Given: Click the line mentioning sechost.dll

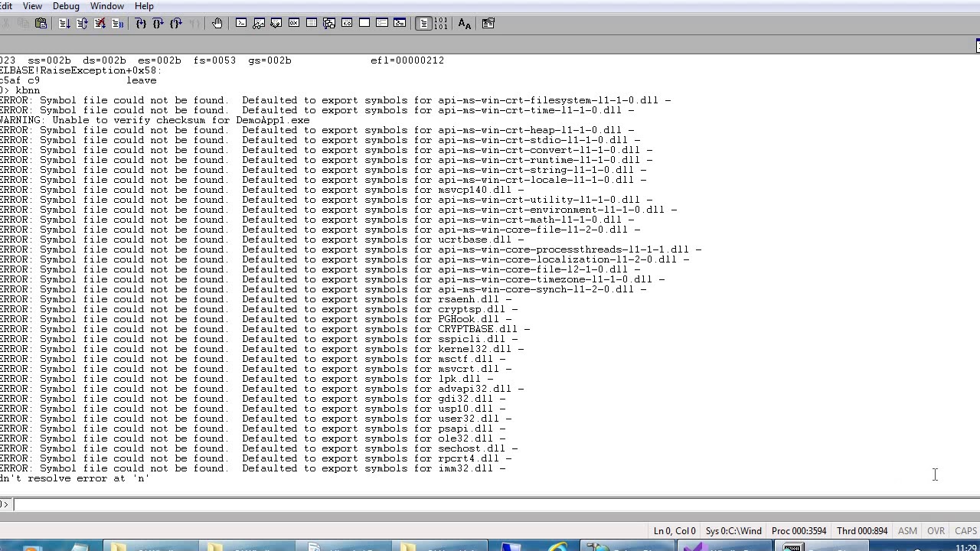Looking at the screenshot, I should tap(259, 448).
